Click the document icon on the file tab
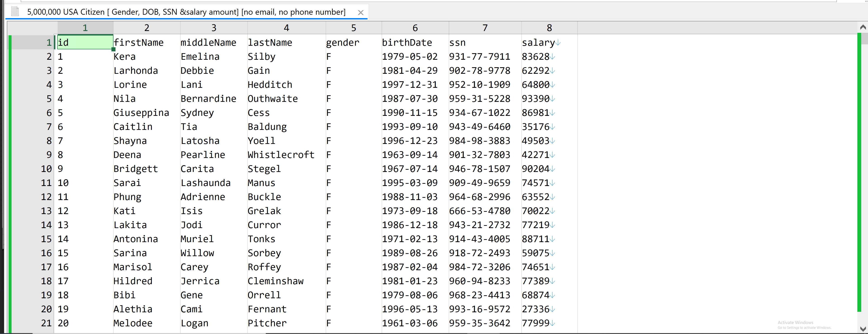The image size is (868, 334). tap(15, 12)
